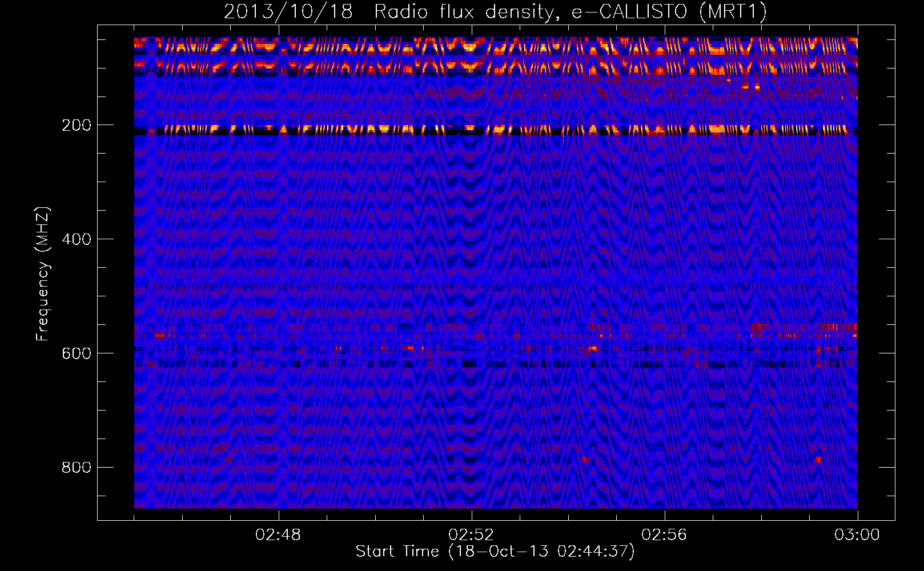The width and height of the screenshot is (924, 571).
Task: Click the plot title '2013/10/18 Radio flux density, e-CALLISTO (MRT1)'
Action: [x=495, y=12]
